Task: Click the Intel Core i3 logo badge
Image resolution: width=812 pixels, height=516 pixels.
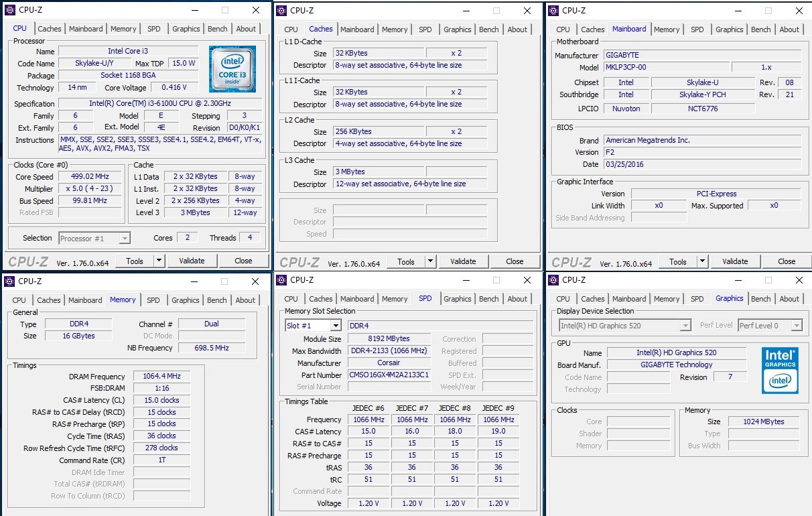Action: tap(232, 69)
